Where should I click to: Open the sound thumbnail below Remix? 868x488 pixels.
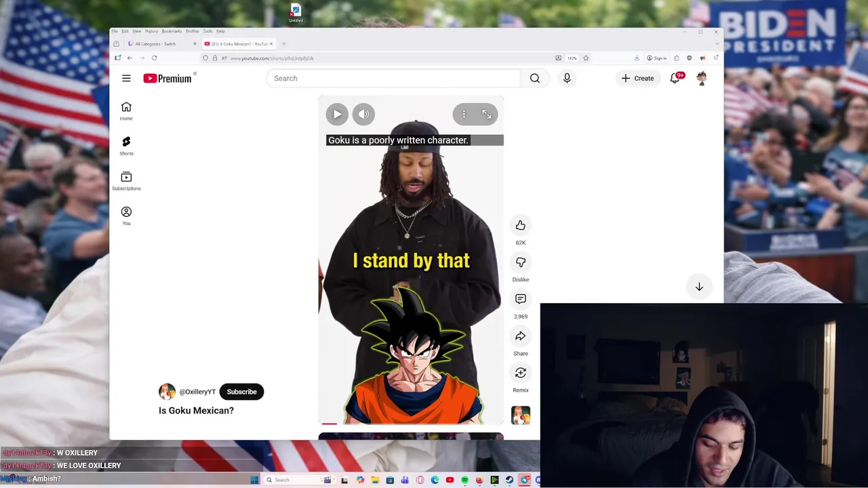521,415
